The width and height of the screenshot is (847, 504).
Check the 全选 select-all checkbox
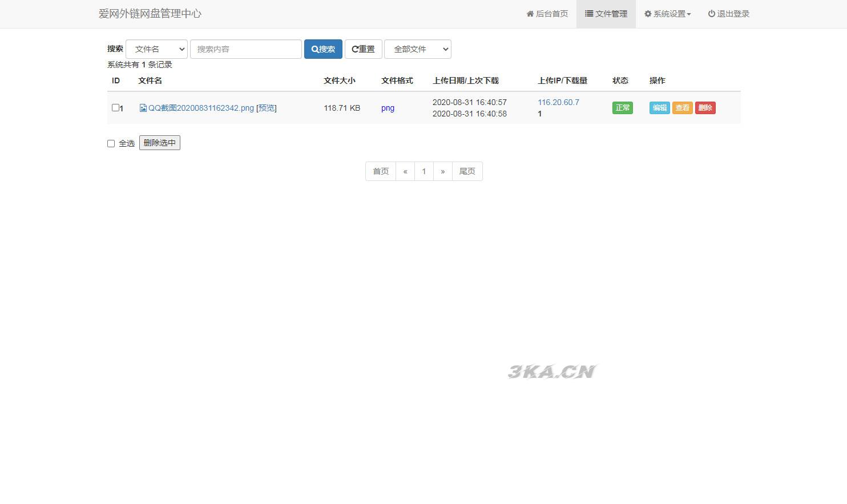111,143
